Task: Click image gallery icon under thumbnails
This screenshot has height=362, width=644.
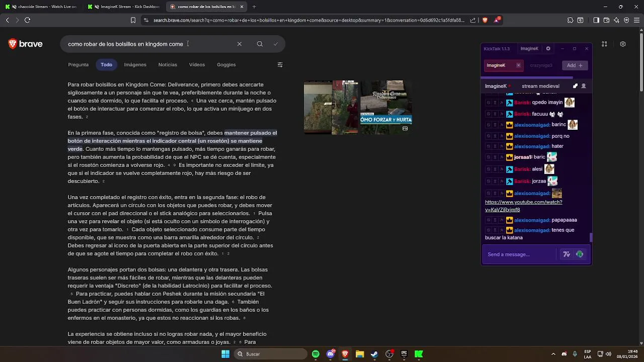Action: pyautogui.click(x=405, y=129)
